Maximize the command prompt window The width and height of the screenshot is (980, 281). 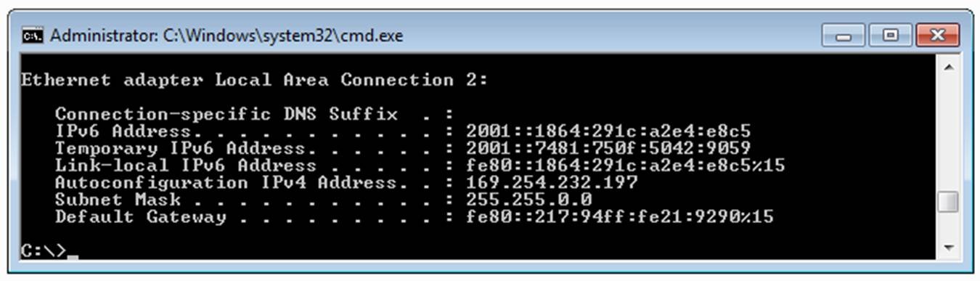[x=891, y=35]
